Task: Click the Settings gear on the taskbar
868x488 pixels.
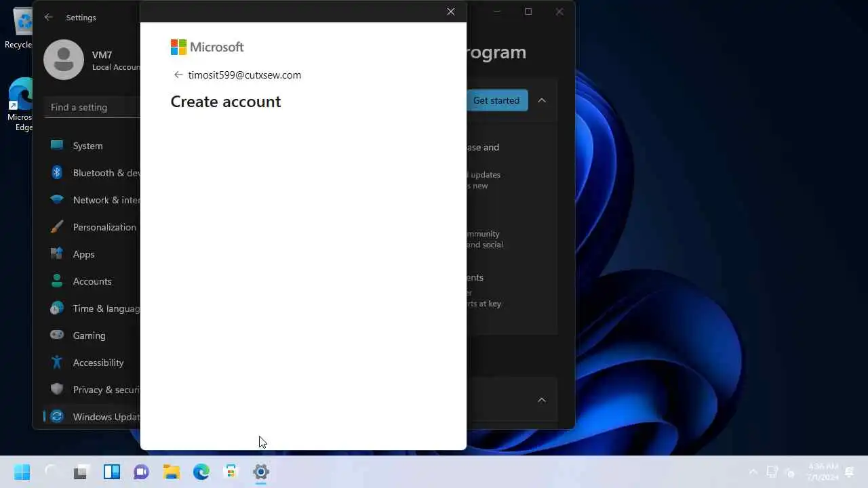Action: 261,472
